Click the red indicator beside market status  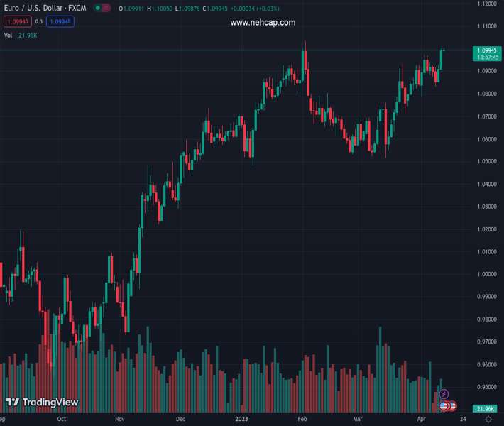(x=106, y=9)
